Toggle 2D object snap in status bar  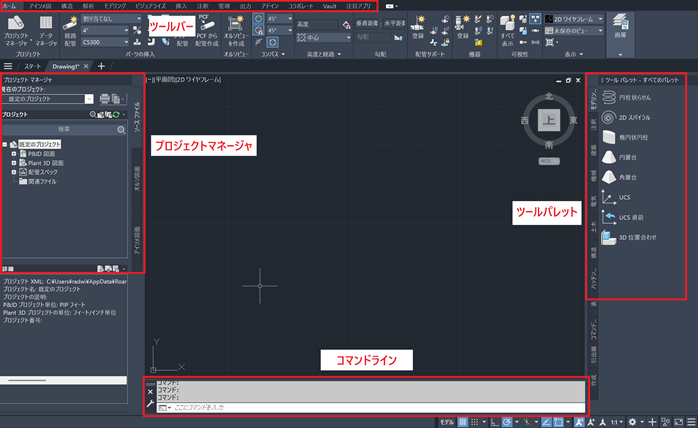[x=558, y=422]
